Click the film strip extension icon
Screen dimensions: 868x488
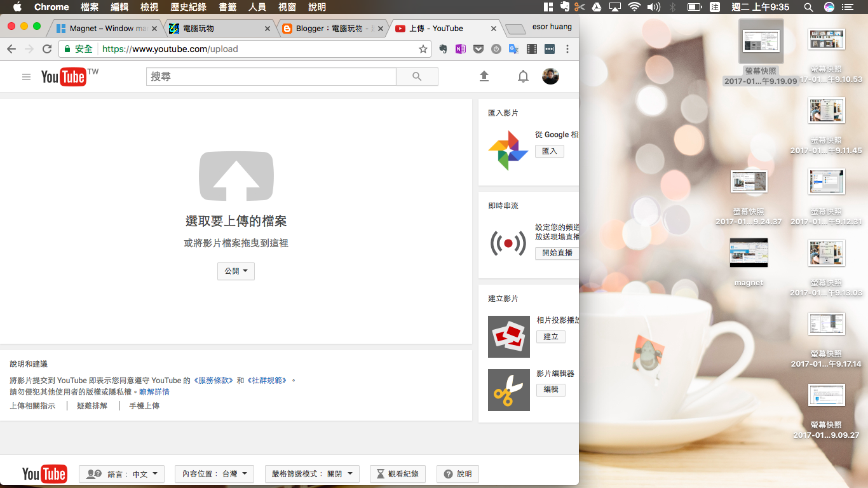[532, 49]
